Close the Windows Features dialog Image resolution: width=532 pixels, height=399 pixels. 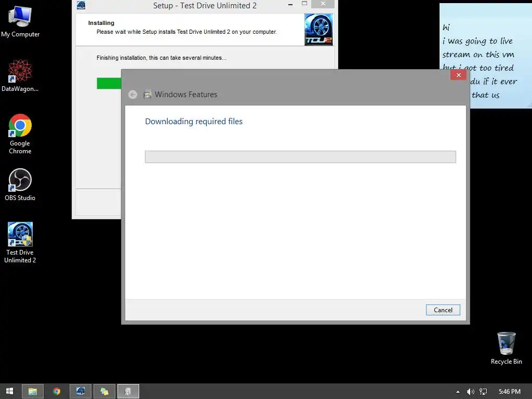[458, 75]
